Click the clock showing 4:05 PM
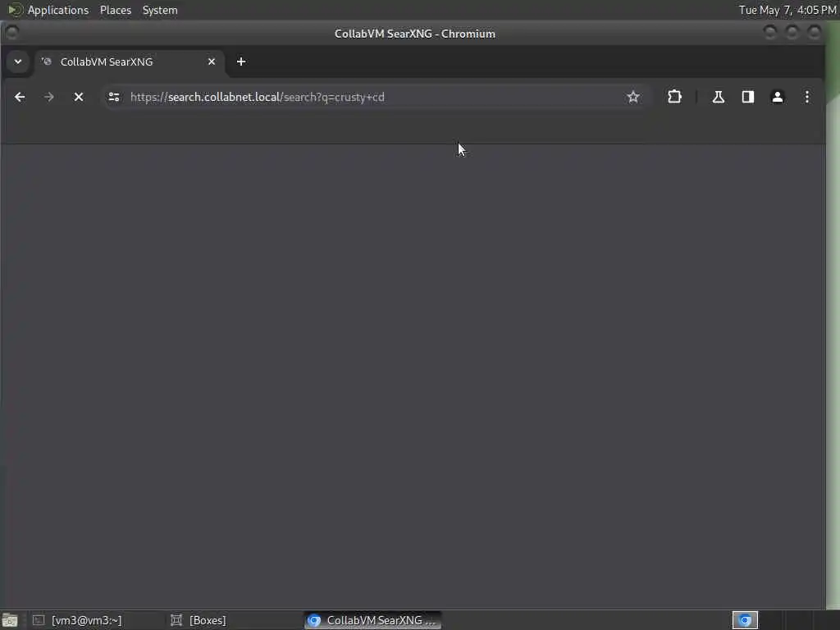 coord(787,10)
